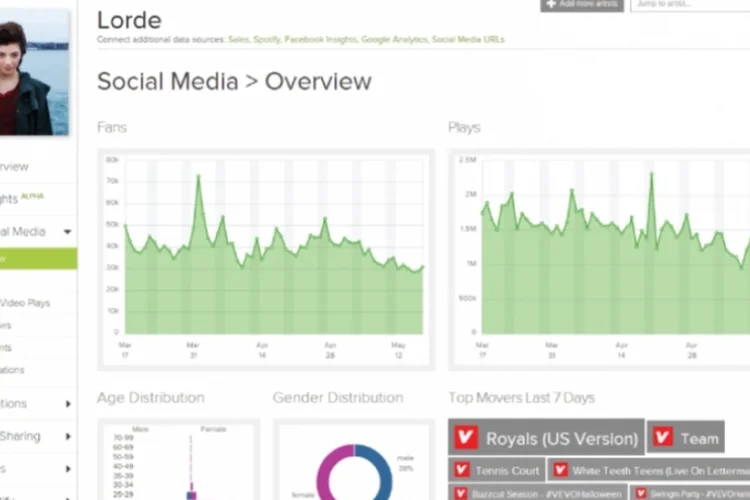Open the Spotify data source link
Viewport: 750px width, 500px height.
(267, 39)
